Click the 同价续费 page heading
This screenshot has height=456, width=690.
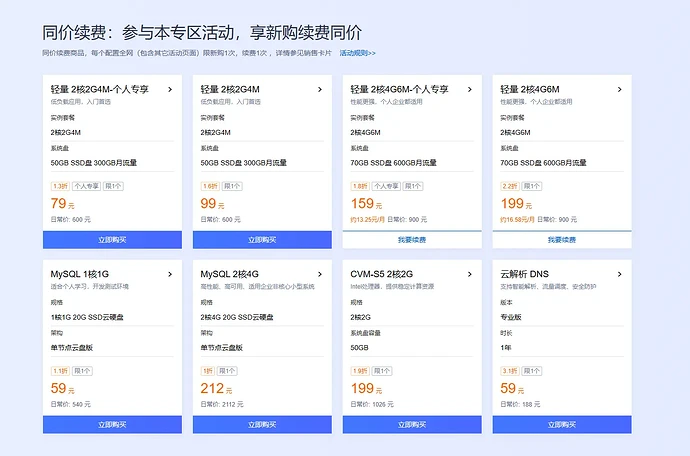point(202,33)
